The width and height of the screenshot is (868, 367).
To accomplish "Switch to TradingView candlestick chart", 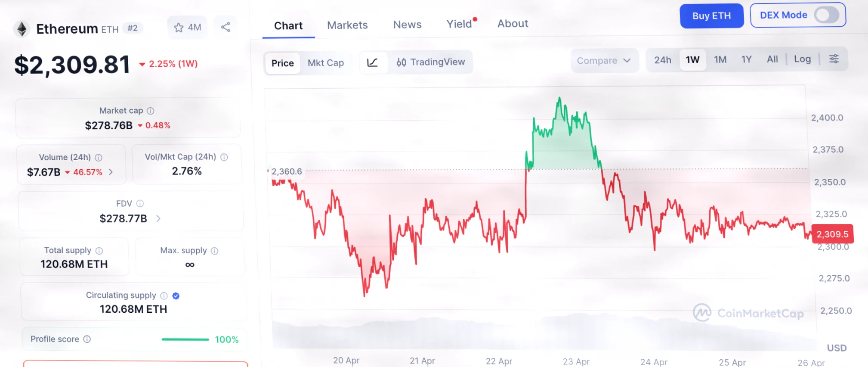I will click(430, 62).
